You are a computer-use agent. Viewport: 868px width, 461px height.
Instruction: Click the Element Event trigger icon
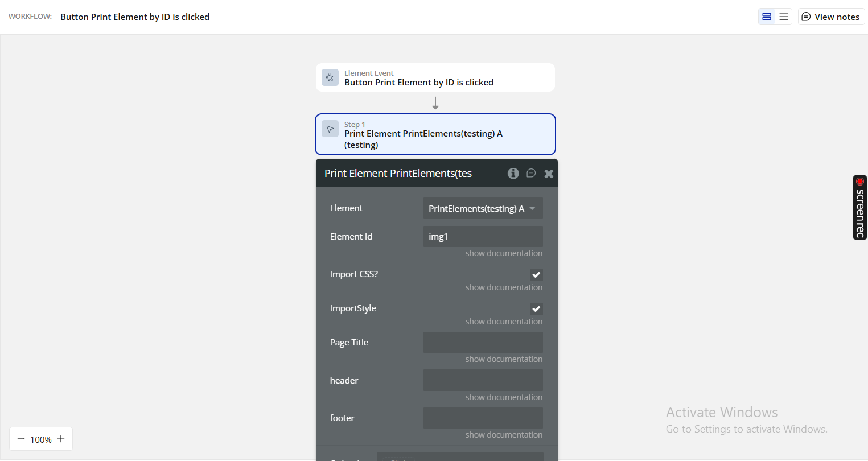point(330,77)
